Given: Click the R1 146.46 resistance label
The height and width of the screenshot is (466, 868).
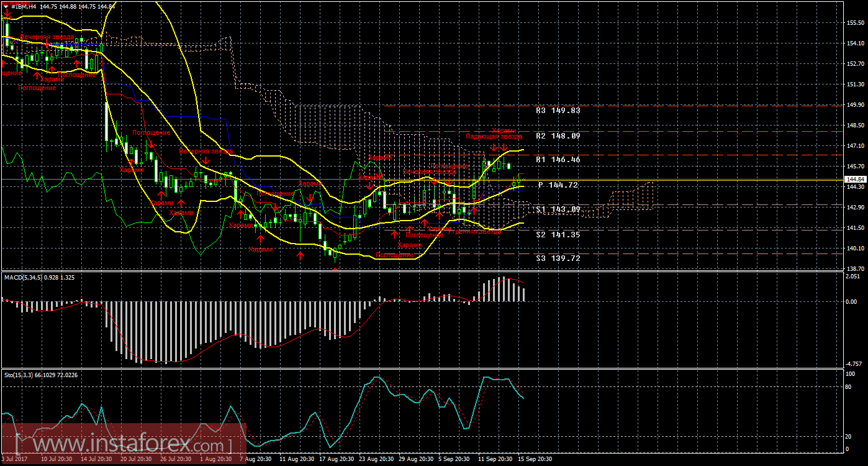Looking at the screenshot, I should click(x=558, y=160).
